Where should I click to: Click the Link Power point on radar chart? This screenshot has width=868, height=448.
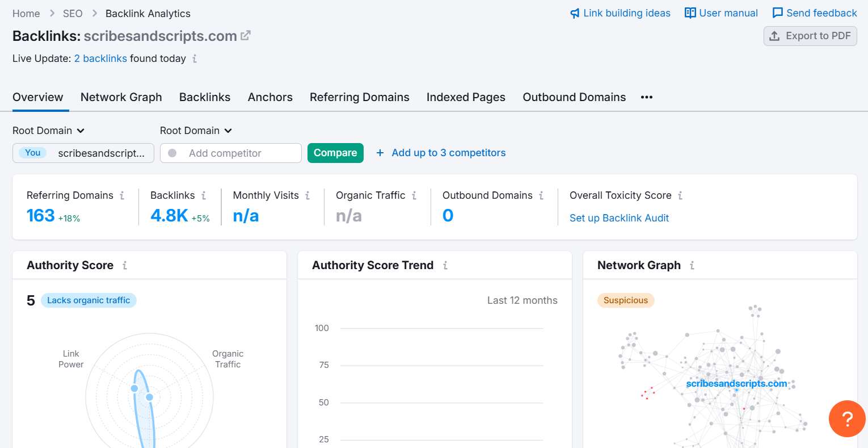(x=134, y=388)
